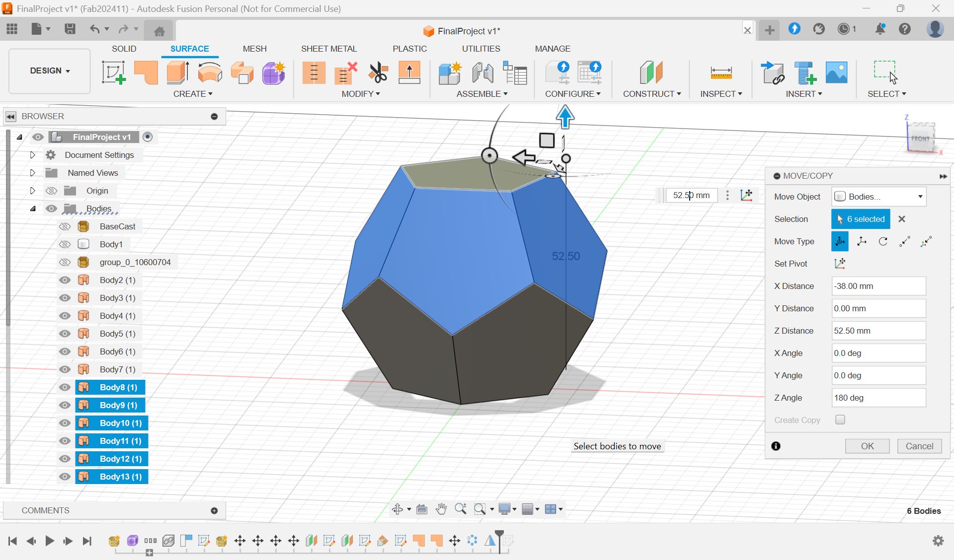
Task: Open the data panel grid icon
Action: [x=12, y=29]
